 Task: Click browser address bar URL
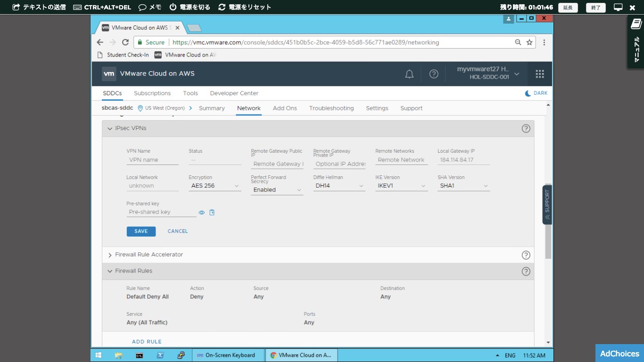[305, 42]
